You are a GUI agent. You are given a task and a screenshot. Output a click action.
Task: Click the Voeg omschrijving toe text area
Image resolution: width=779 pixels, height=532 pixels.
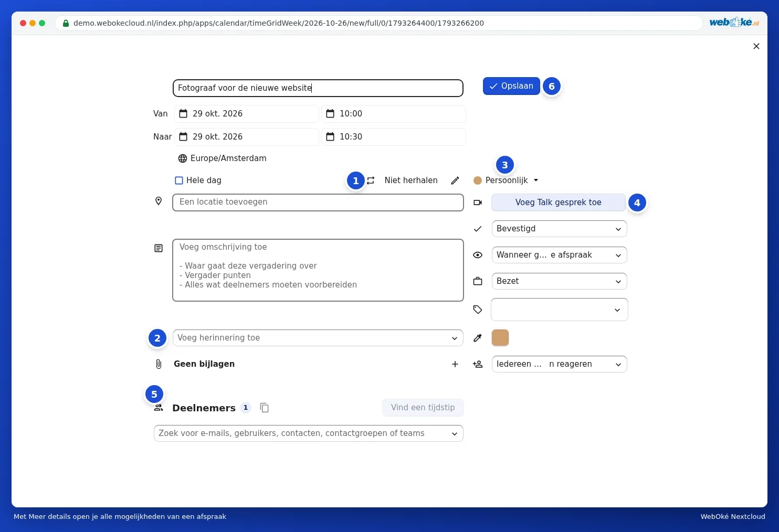point(318,270)
